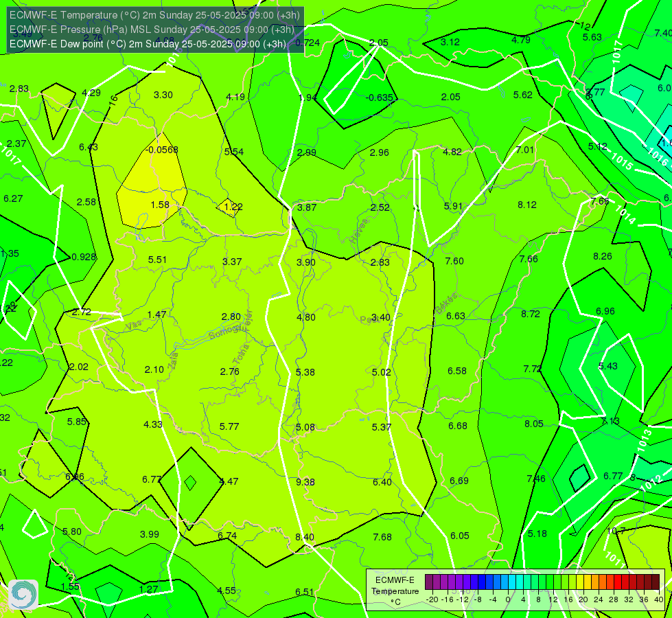Click the 0.724 value near the top
This screenshot has height=618, width=672.
pyautogui.click(x=308, y=43)
